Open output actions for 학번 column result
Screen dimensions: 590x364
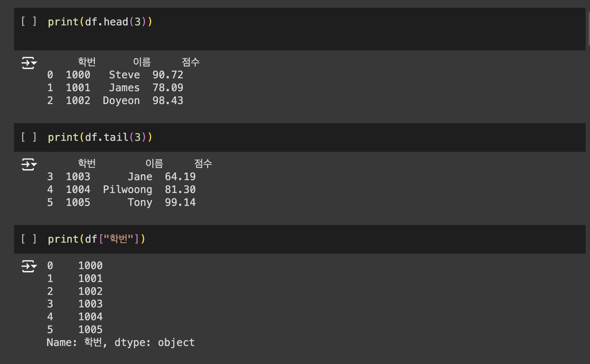[x=29, y=266]
